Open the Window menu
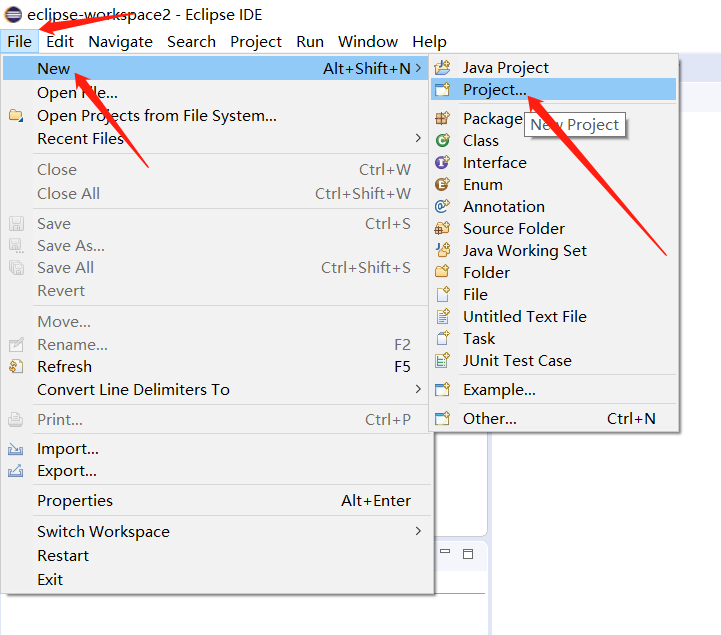721x635 pixels. (368, 42)
